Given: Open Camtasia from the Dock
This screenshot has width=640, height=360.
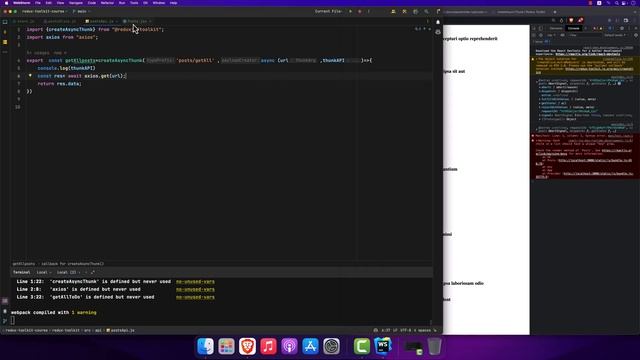Looking at the screenshot, I should click(362, 346).
